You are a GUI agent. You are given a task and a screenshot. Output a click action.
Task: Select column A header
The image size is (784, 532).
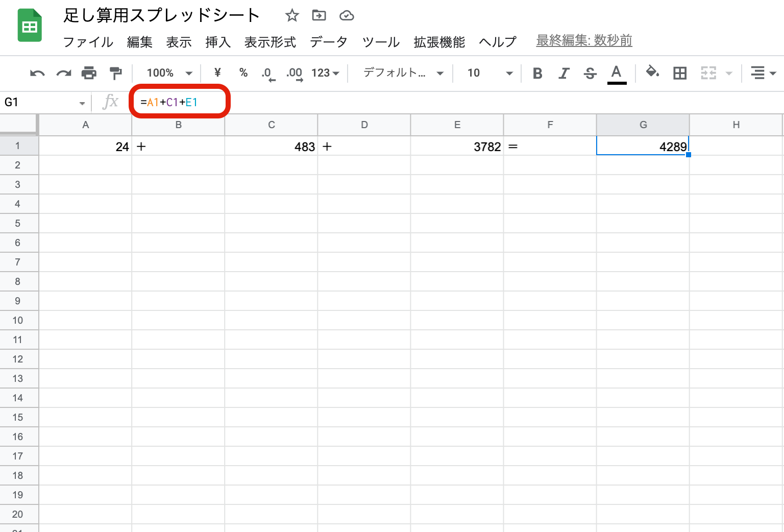(x=85, y=125)
